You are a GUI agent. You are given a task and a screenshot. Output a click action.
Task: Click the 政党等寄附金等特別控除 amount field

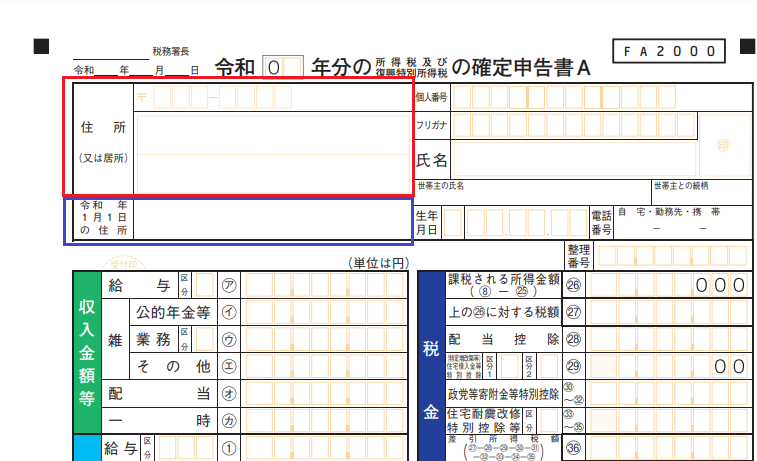(x=669, y=393)
